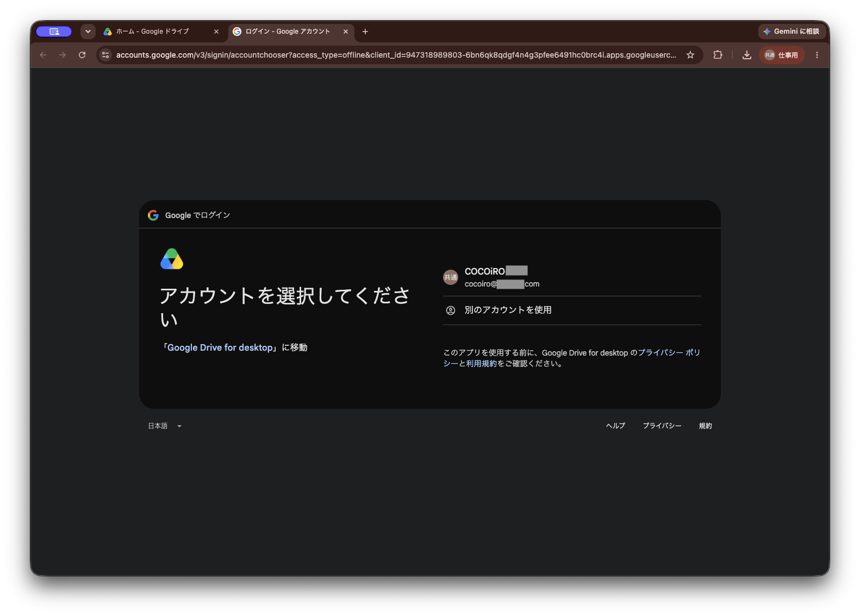Reload the page
860x616 pixels.
point(82,55)
